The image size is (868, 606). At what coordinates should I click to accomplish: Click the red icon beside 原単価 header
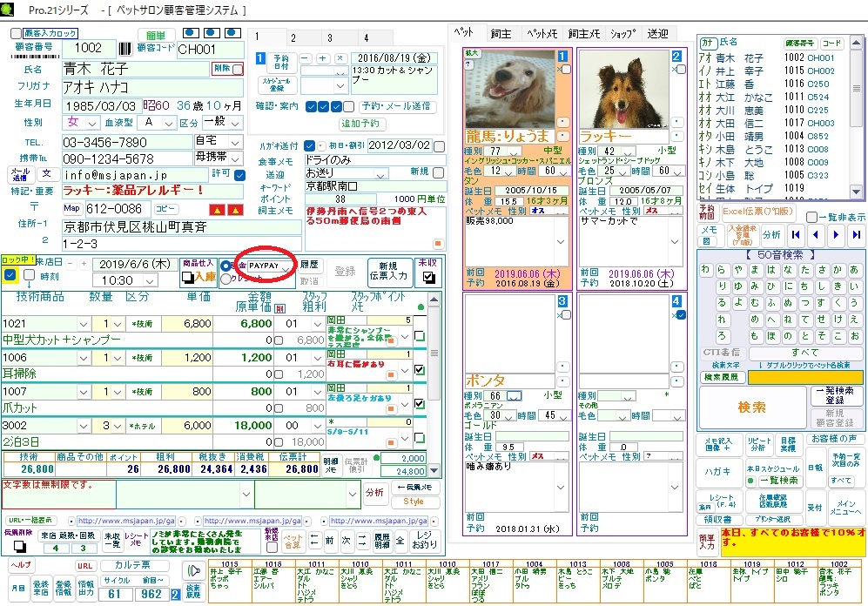280,308
